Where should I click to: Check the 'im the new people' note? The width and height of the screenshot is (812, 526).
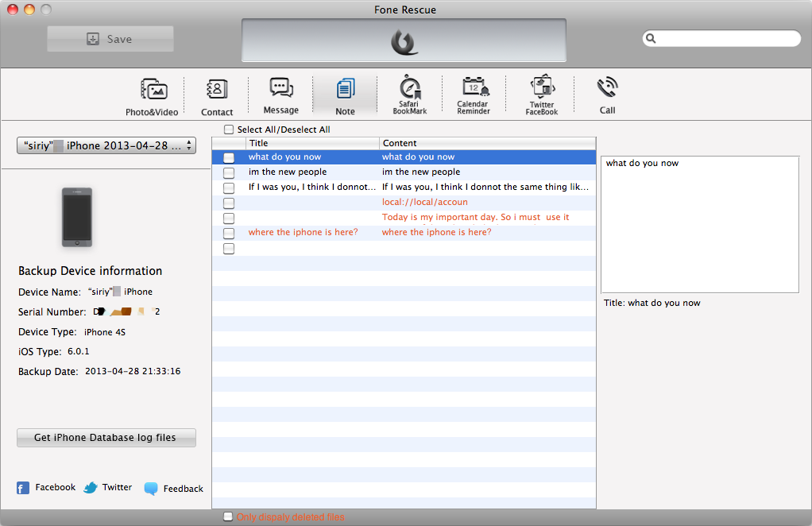coord(229,172)
